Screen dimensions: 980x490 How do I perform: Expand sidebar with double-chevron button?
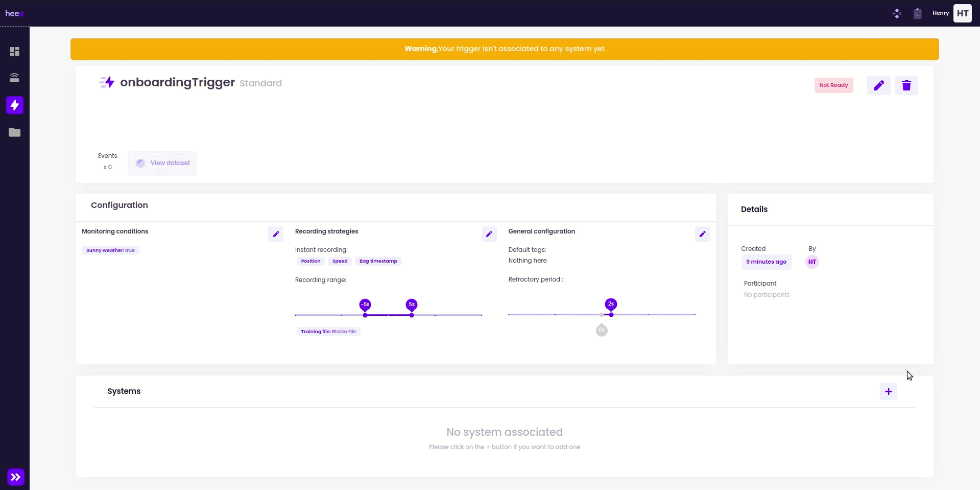click(16, 477)
